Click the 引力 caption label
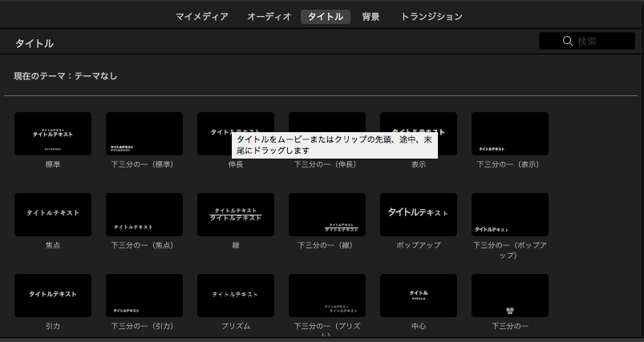The width and height of the screenshot is (644, 342). point(53,327)
